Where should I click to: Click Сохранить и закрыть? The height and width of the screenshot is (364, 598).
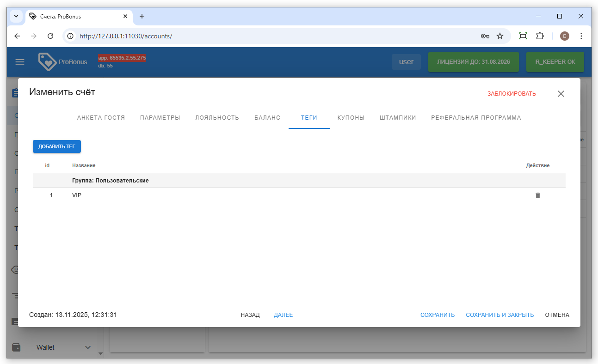(499, 315)
